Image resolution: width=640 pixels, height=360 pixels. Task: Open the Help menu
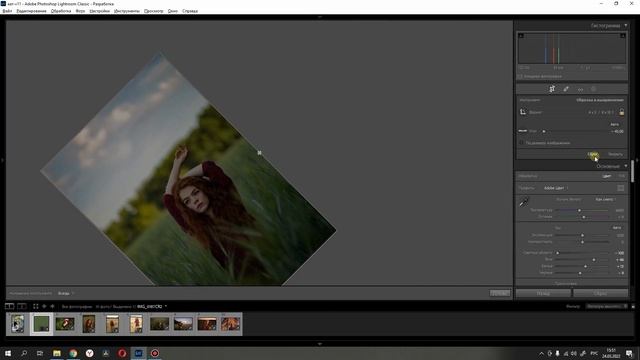pos(190,11)
